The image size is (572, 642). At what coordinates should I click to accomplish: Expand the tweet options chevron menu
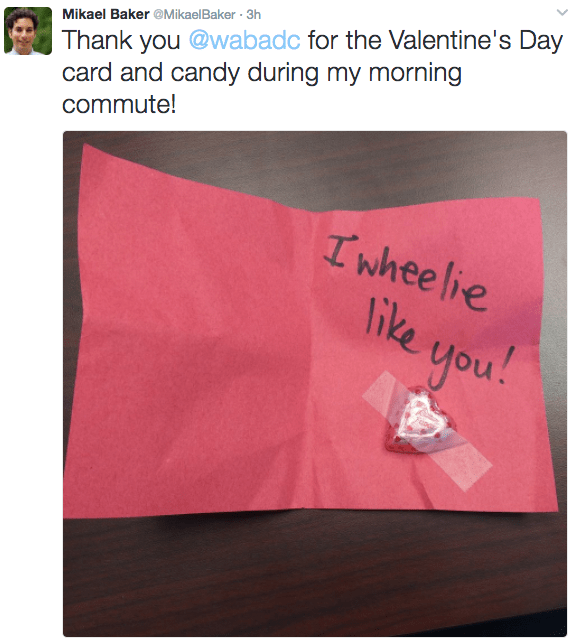point(563,13)
